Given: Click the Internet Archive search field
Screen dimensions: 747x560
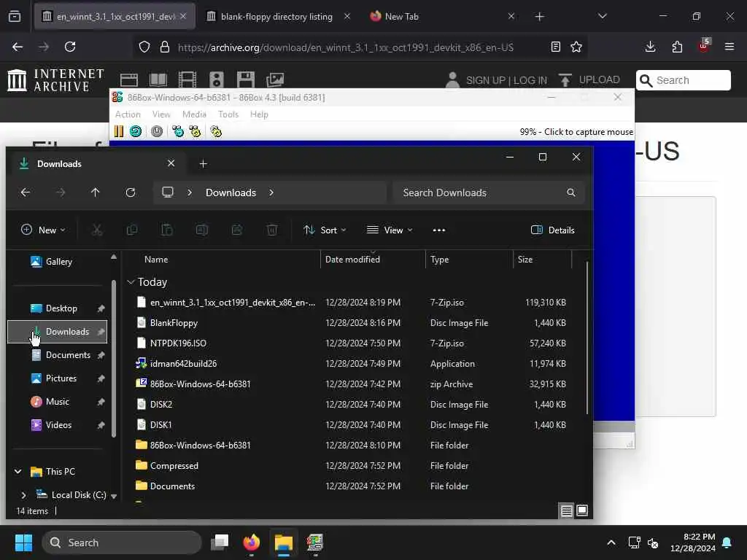Looking at the screenshot, I should 683,80.
